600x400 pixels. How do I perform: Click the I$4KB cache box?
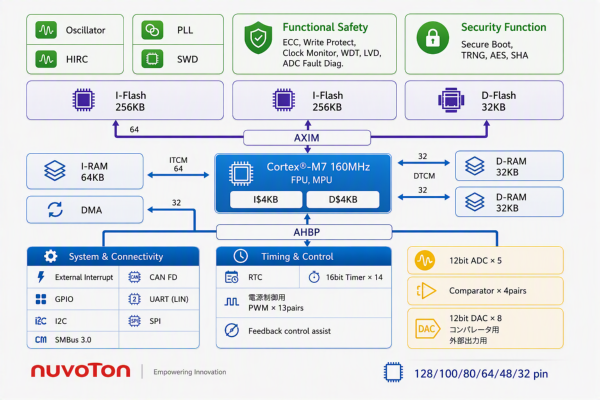[x=266, y=199]
